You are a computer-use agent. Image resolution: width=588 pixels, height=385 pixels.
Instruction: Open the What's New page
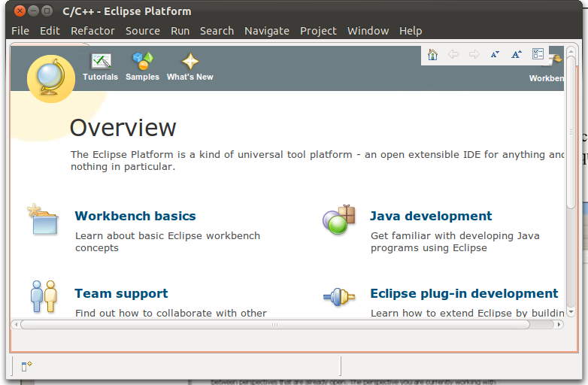[x=189, y=66]
